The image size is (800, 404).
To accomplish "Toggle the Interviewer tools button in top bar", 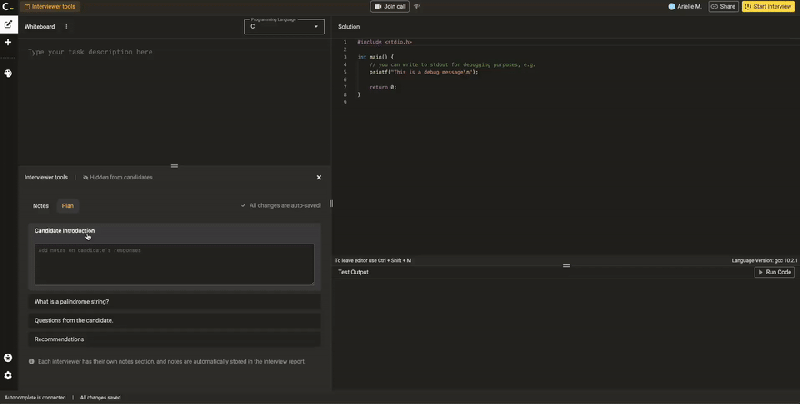I will (x=50, y=7).
